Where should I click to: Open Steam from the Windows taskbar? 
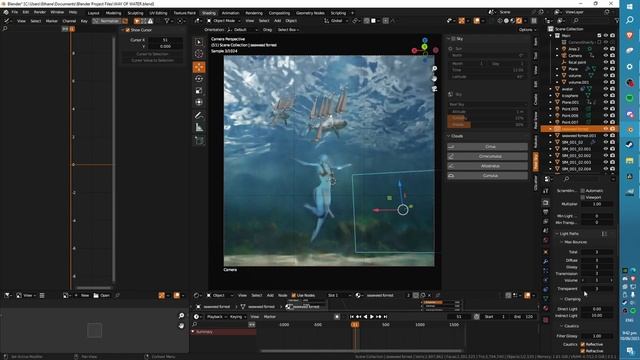[630, 144]
